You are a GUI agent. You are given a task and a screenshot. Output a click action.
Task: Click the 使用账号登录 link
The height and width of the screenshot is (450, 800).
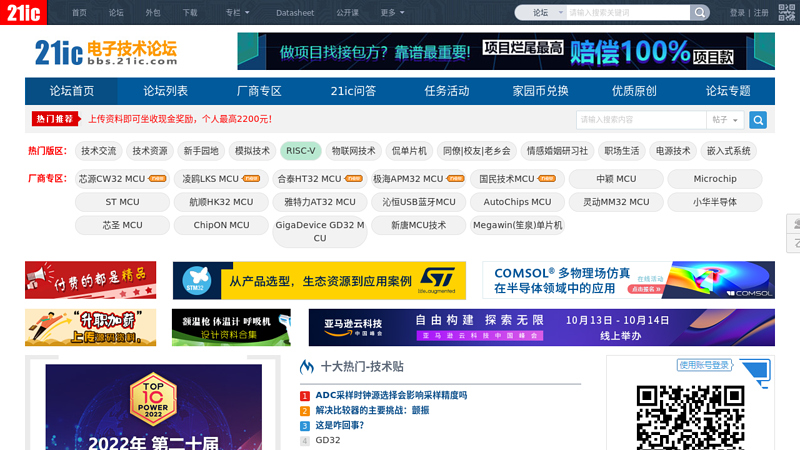click(x=704, y=365)
